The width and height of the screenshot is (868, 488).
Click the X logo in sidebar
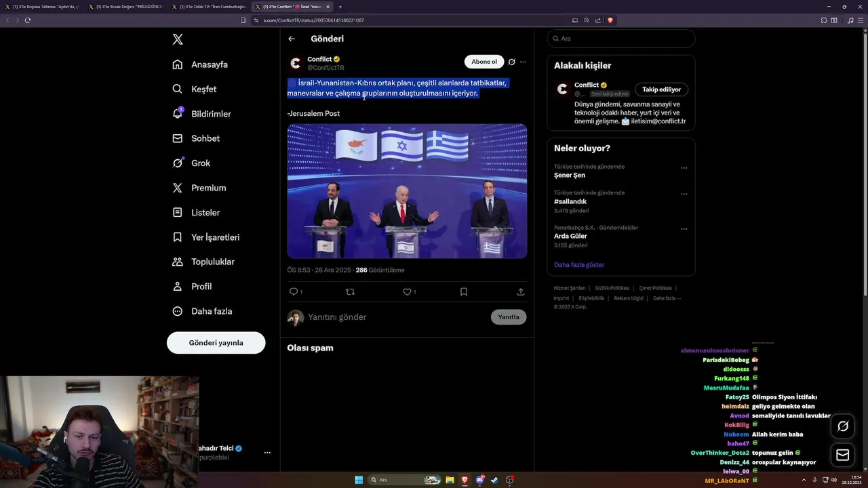[x=178, y=39]
